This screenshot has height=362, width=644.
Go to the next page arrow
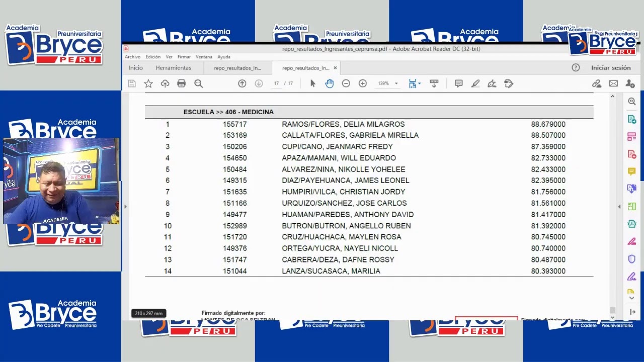coord(259,83)
